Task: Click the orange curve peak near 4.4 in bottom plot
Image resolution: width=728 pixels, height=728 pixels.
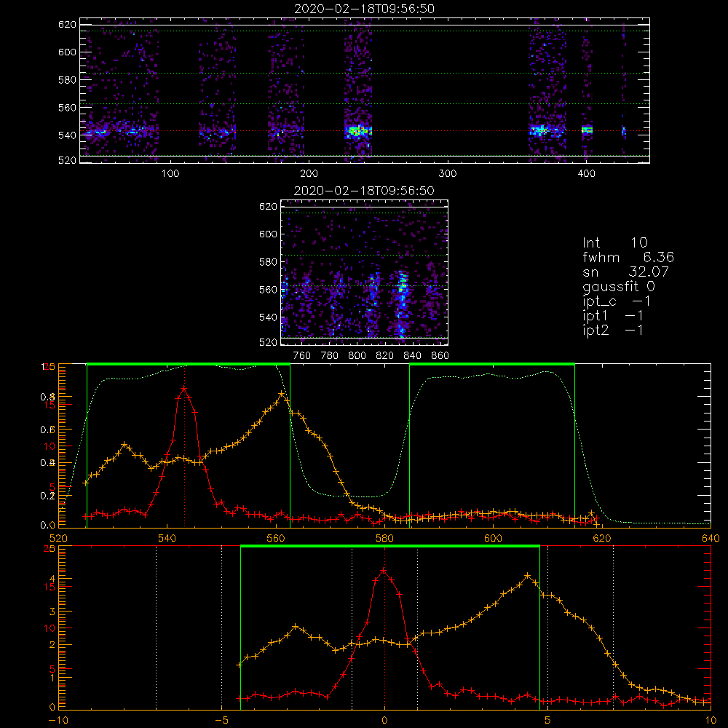Action: (527, 576)
